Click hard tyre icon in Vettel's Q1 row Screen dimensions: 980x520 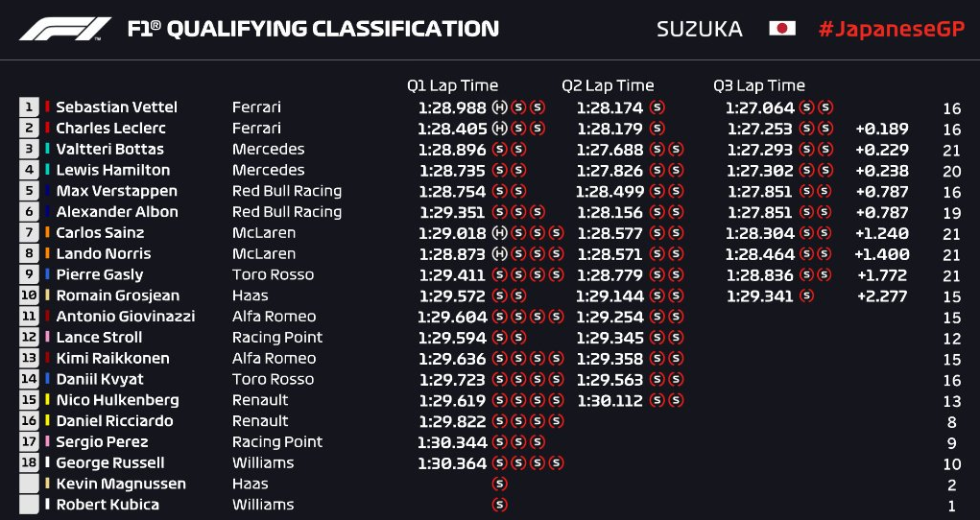click(500, 107)
